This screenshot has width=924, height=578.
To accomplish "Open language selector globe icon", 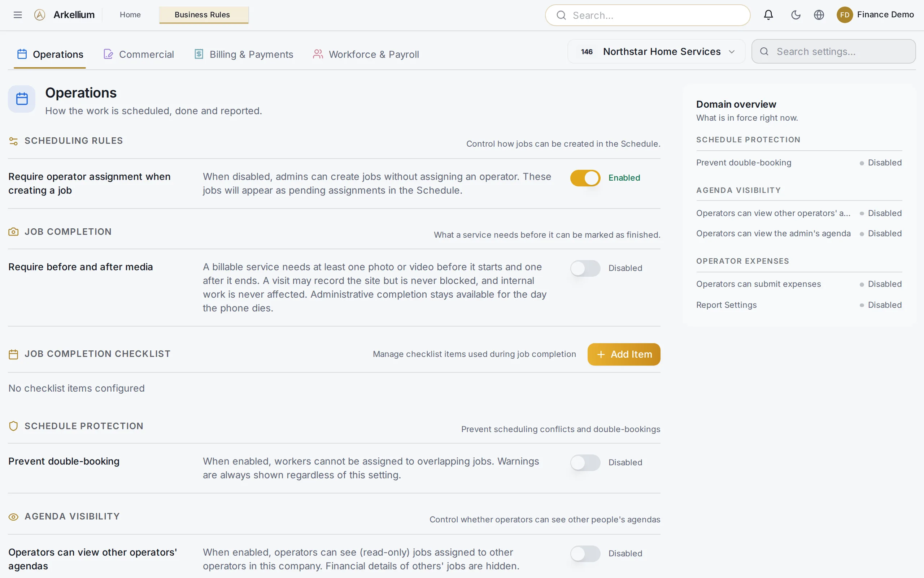I will click(819, 15).
